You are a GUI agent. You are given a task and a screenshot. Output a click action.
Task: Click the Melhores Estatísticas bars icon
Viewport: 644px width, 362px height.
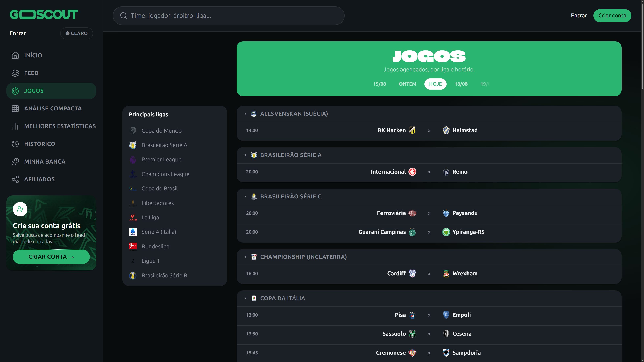[x=15, y=126]
